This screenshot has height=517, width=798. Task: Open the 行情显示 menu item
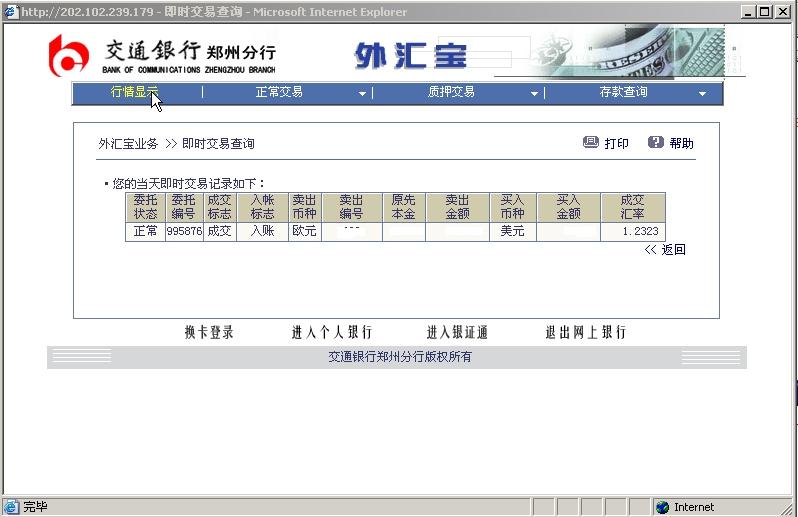click(x=134, y=92)
